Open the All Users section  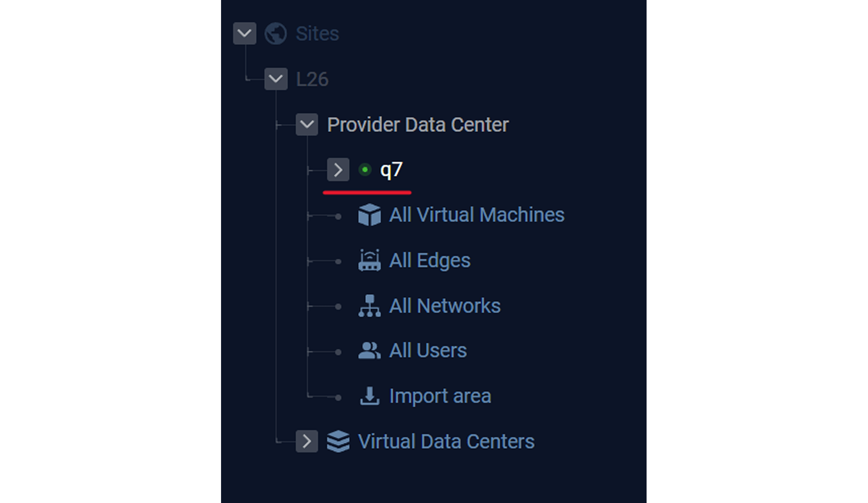click(x=428, y=351)
